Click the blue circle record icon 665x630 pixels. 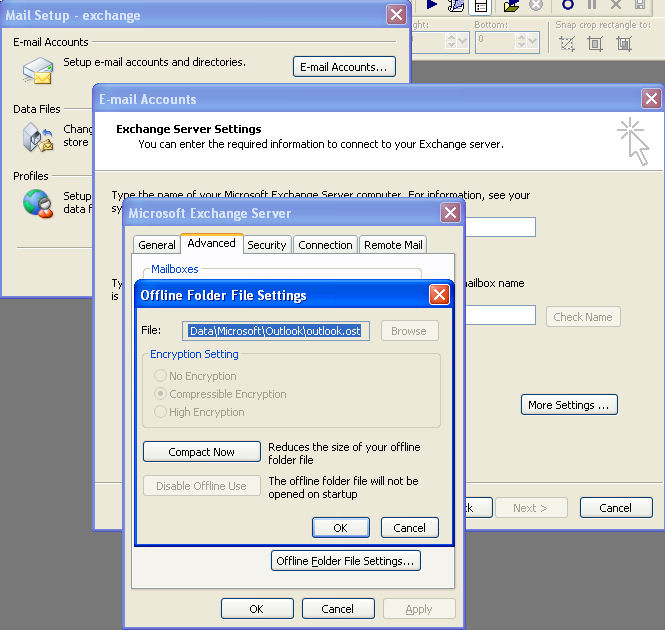(x=567, y=5)
